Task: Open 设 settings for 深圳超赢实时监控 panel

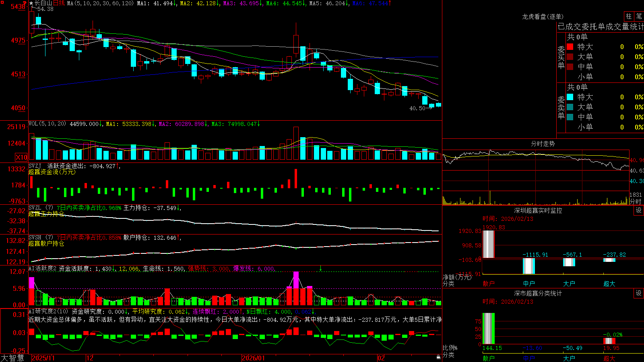Action: click(x=639, y=210)
